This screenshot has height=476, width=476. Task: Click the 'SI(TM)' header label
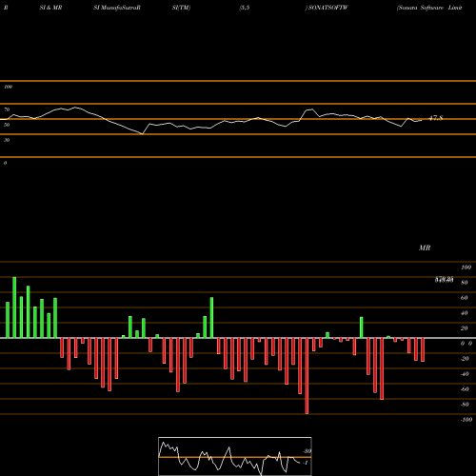click(181, 8)
